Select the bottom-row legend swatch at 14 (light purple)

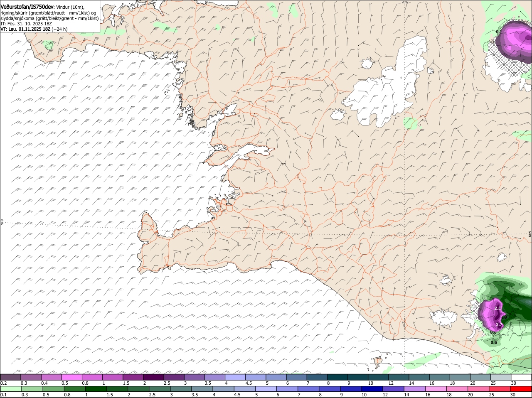(x=415, y=389)
